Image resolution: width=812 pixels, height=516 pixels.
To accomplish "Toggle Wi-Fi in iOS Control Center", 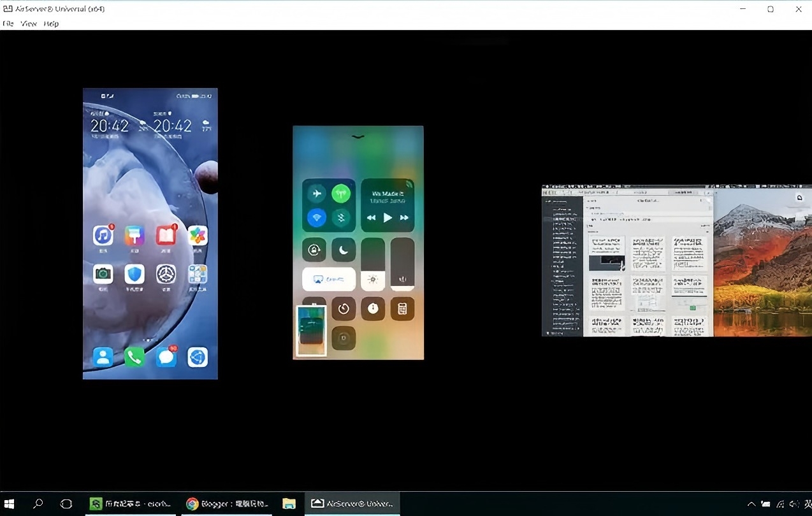I will (317, 218).
